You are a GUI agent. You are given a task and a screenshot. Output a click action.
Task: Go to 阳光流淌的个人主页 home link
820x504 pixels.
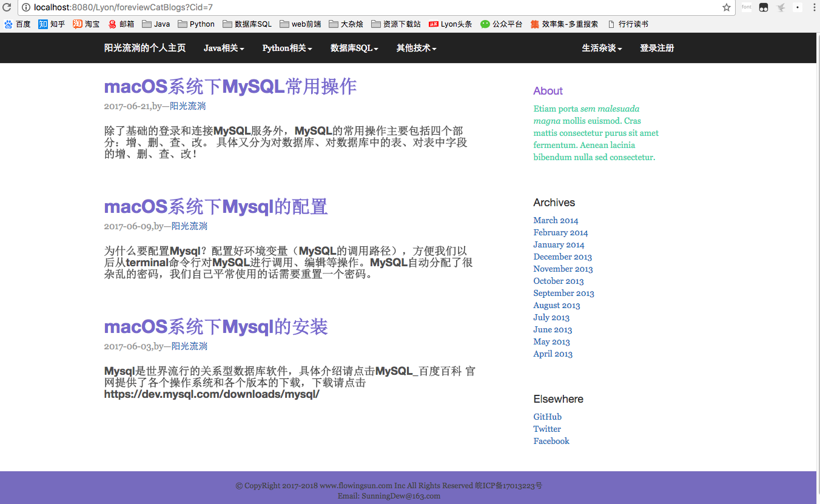click(145, 48)
